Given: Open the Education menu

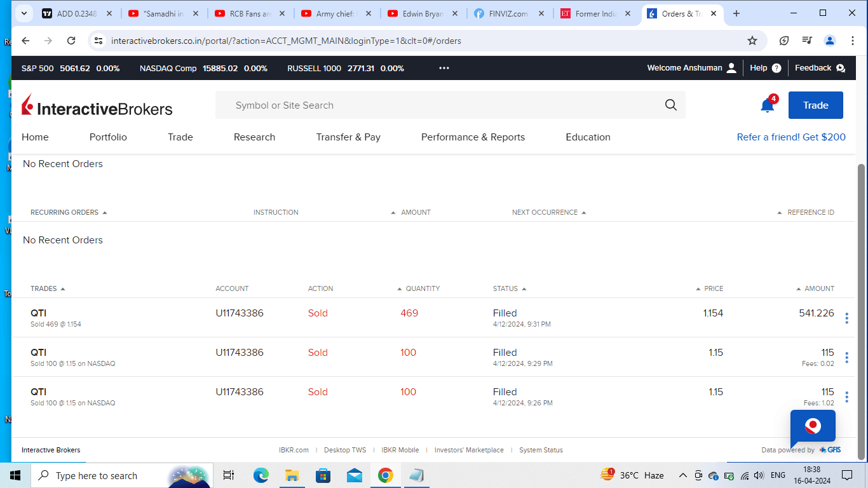Looking at the screenshot, I should click(x=588, y=137).
